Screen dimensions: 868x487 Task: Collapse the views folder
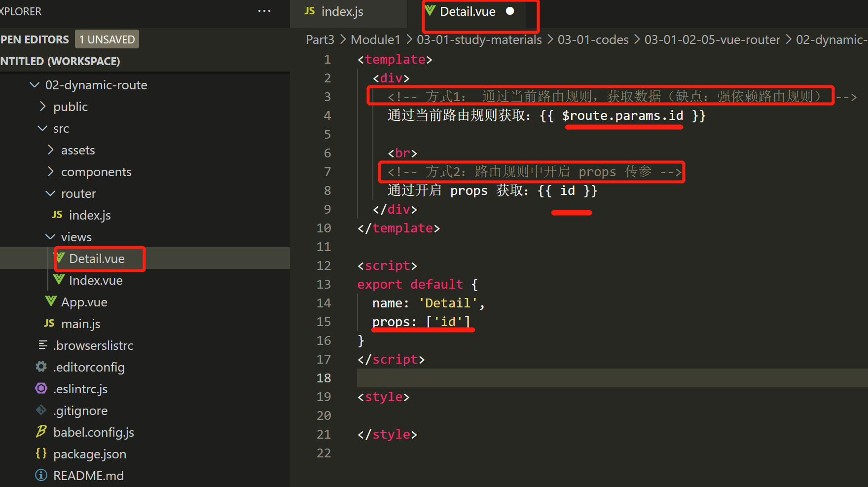coord(50,237)
